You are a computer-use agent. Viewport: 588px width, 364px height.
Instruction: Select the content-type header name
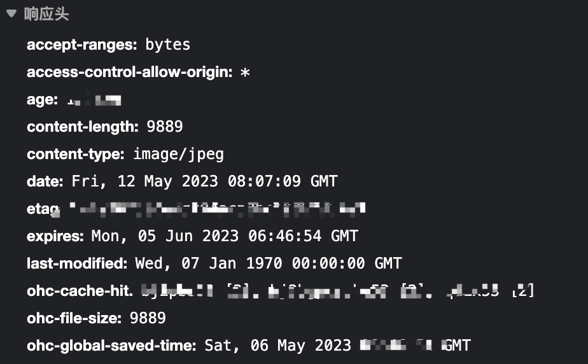tap(75, 154)
